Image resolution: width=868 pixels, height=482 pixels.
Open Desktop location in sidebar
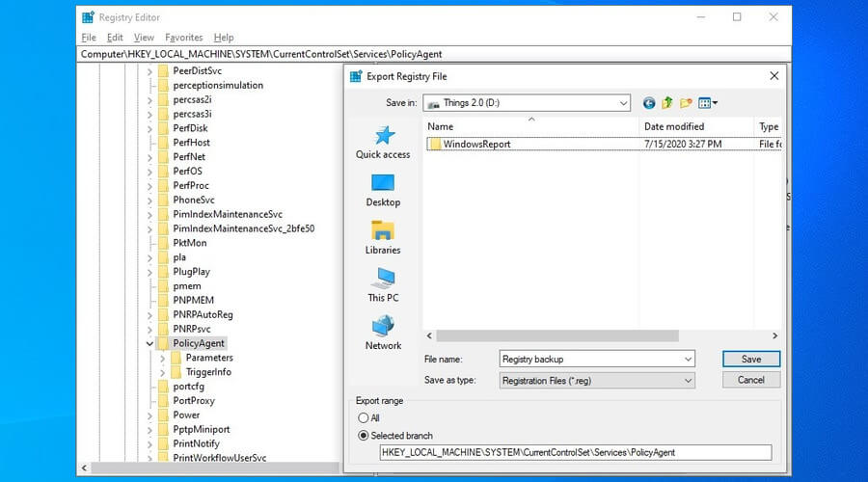coord(383,190)
